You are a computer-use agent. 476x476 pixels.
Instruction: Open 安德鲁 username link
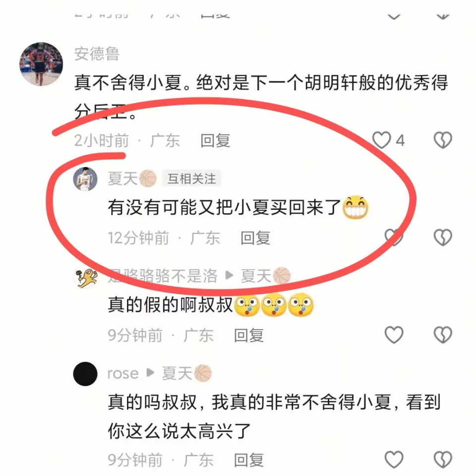tap(97, 54)
